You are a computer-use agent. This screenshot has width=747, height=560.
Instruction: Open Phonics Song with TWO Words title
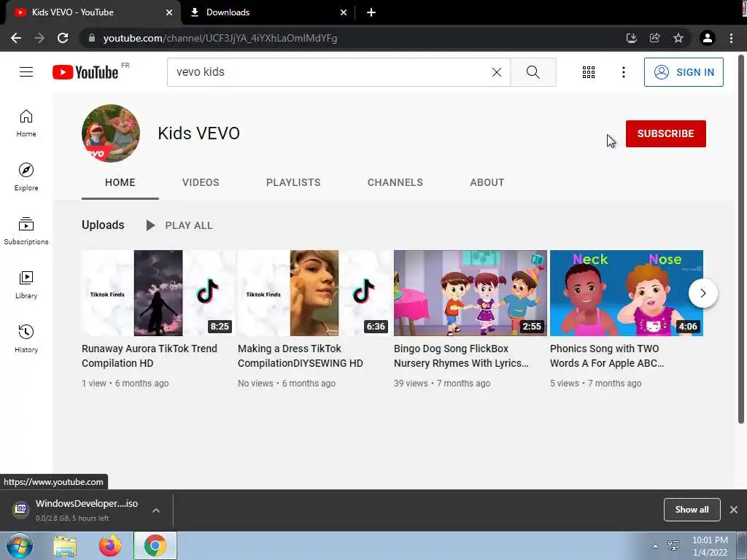point(607,356)
